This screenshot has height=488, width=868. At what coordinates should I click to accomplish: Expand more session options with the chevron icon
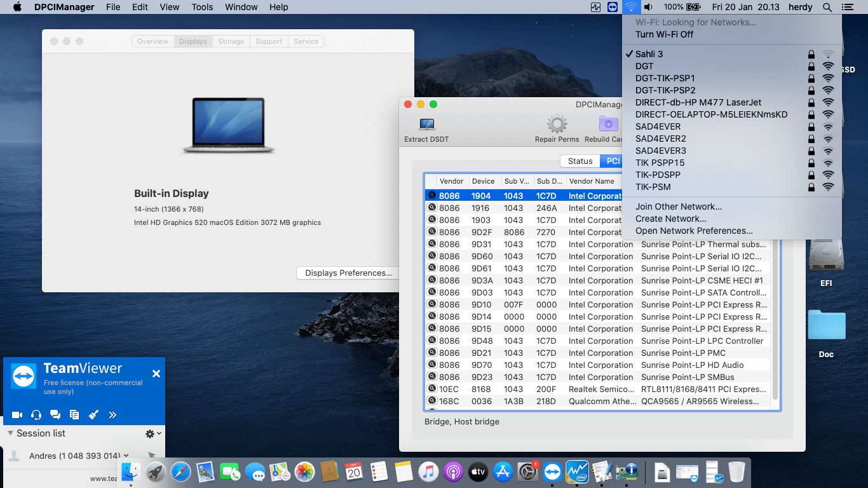112,414
